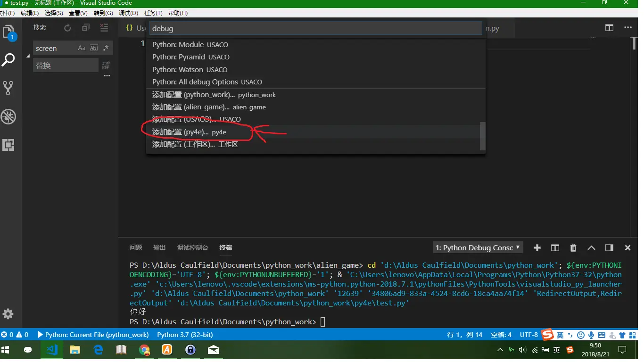Move panel to the right side

point(609,247)
